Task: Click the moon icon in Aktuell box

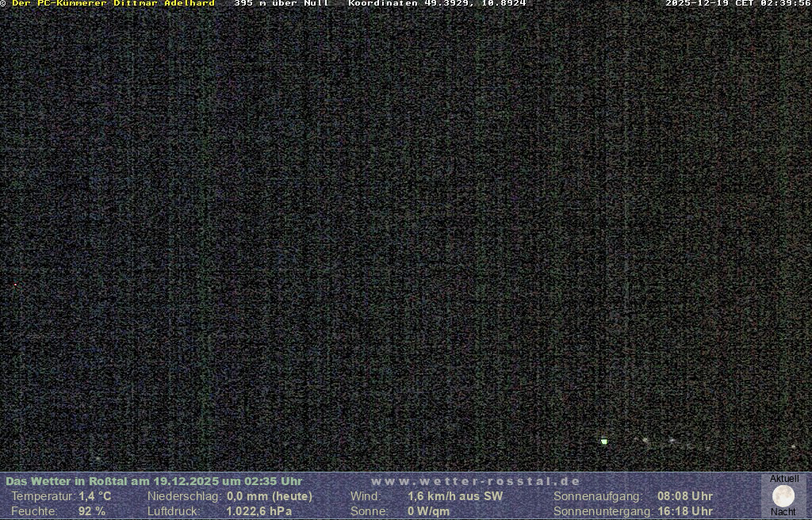Action: pos(783,496)
